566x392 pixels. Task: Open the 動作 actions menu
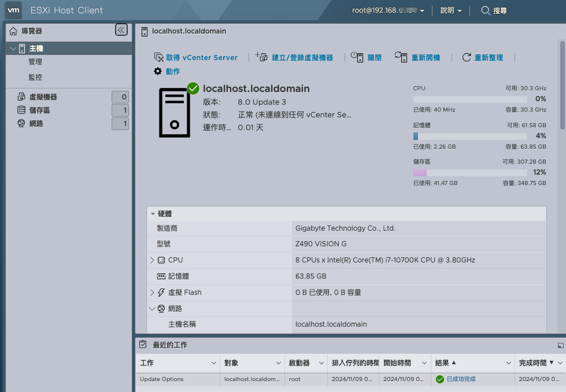172,71
